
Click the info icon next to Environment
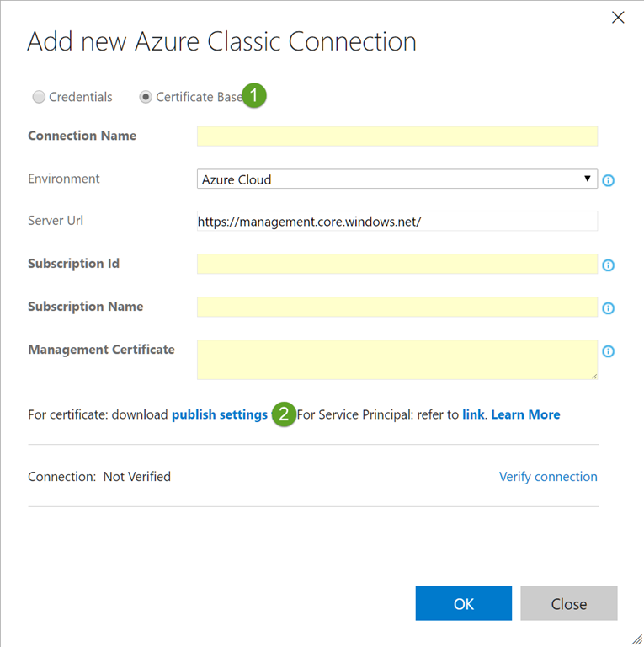pyautogui.click(x=608, y=180)
